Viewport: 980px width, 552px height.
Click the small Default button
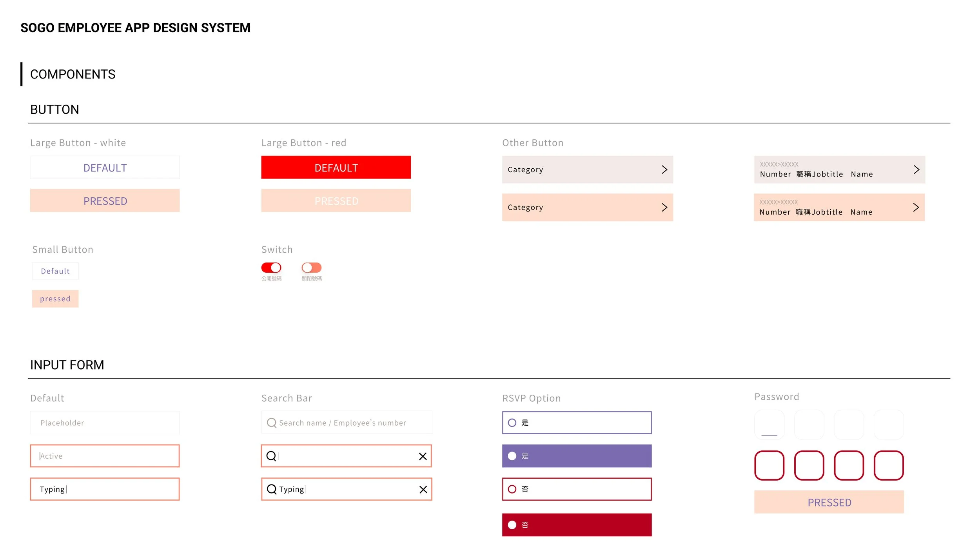(x=55, y=271)
